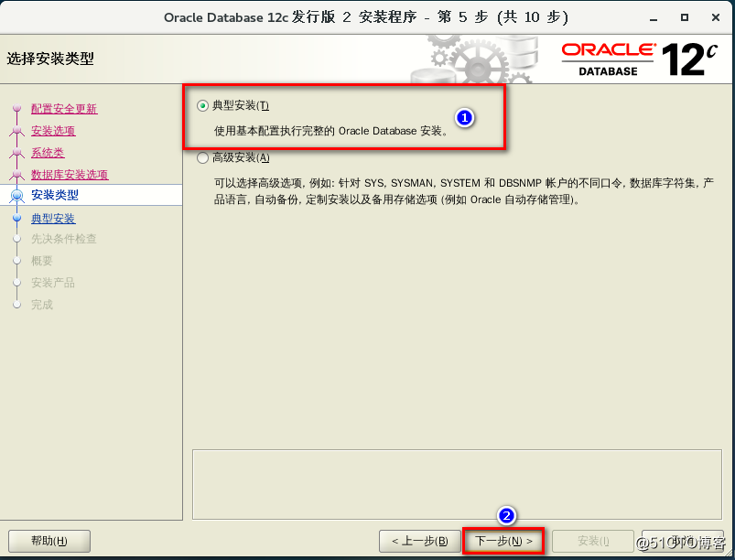Click the node icon for 安装产品 step

(17, 283)
